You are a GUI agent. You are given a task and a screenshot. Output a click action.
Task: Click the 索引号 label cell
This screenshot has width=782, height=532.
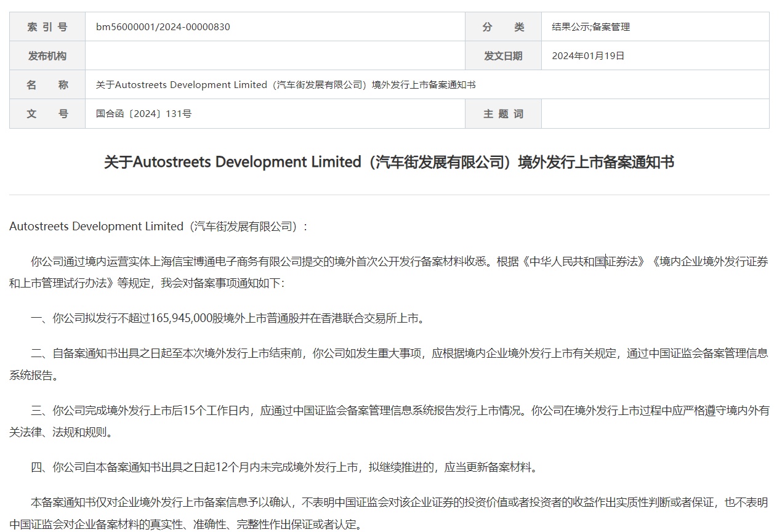(x=47, y=27)
